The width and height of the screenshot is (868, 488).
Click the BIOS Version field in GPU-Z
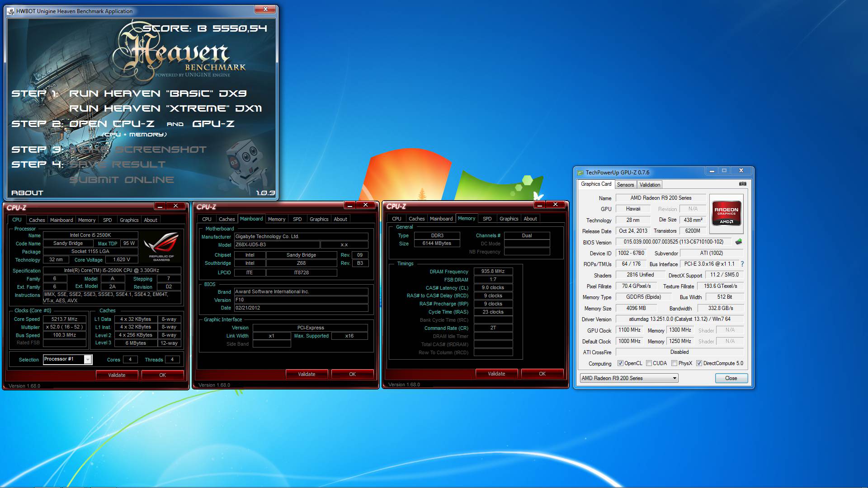point(673,242)
